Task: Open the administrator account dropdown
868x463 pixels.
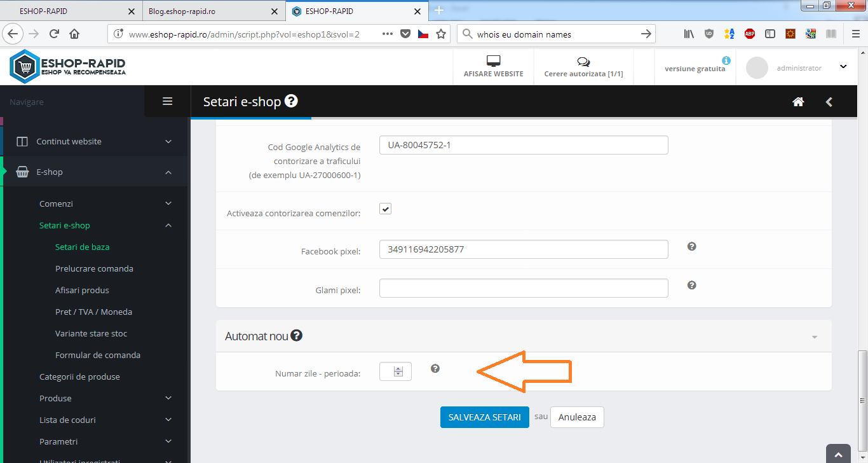Action: point(843,67)
